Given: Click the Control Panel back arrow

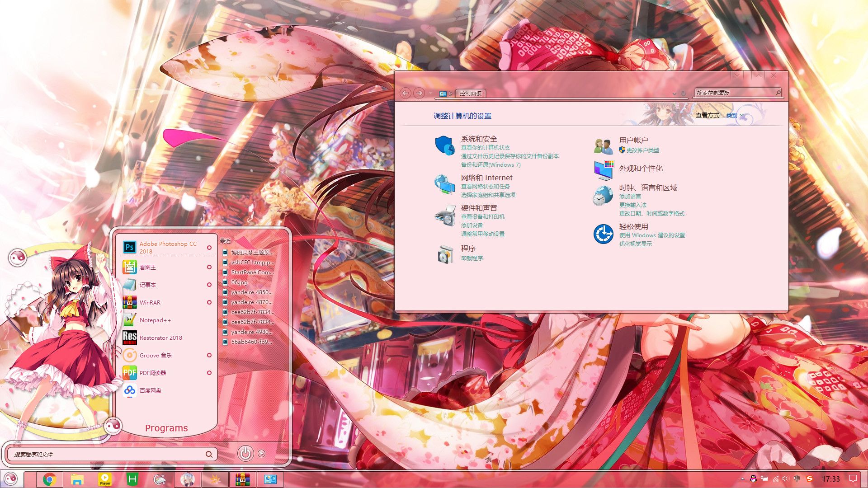Looking at the screenshot, I should [406, 93].
